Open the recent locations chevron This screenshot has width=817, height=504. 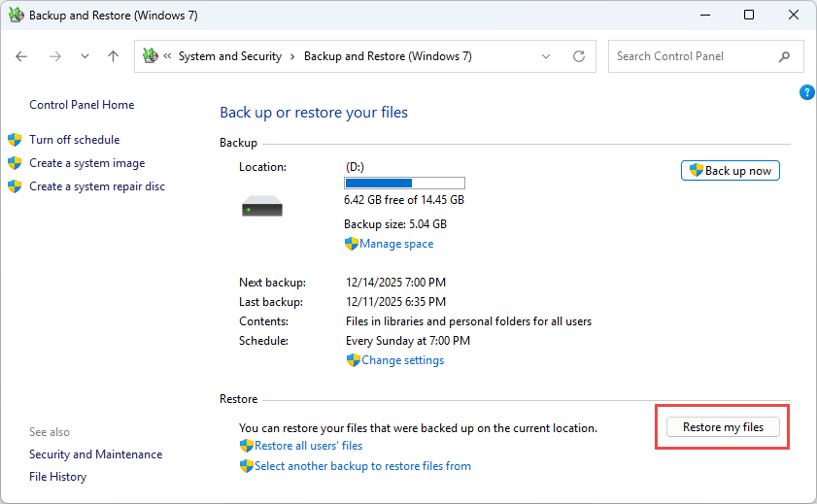(85, 56)
